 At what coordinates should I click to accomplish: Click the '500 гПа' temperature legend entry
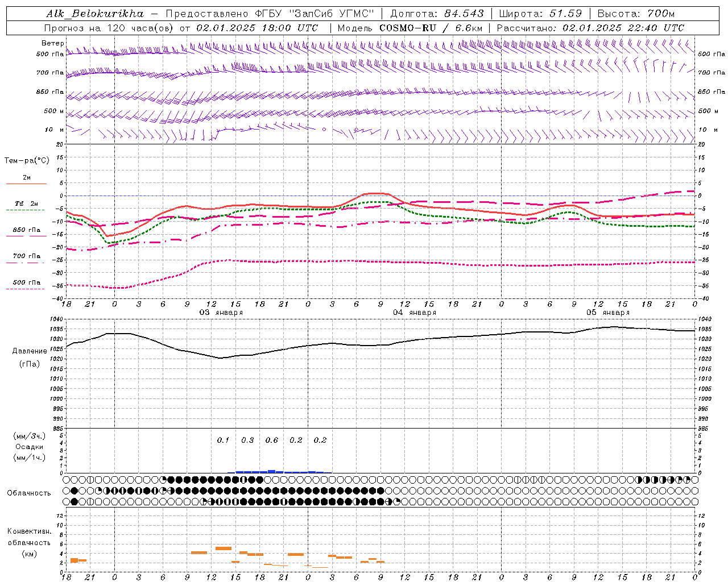[27, 282]
